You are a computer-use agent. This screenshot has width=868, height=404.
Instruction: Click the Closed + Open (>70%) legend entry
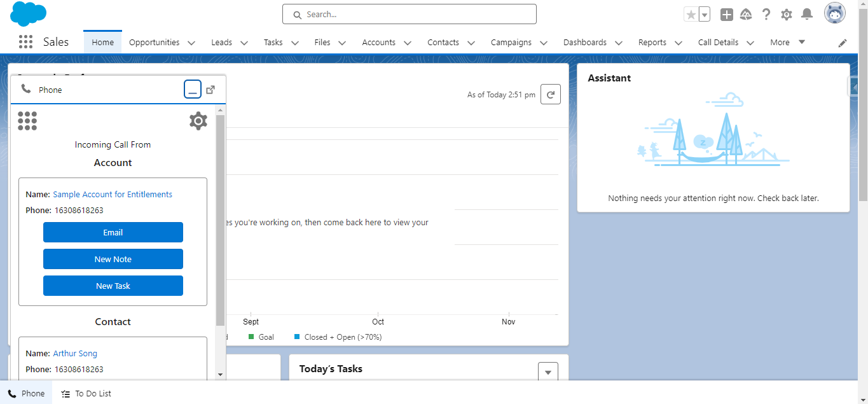coord(338,337)
